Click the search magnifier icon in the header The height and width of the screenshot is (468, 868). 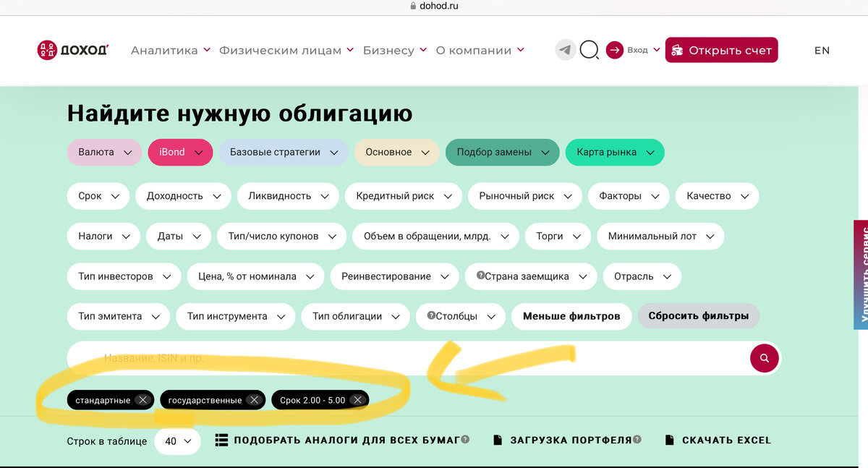pyautogui.click(x=590, y=50)
